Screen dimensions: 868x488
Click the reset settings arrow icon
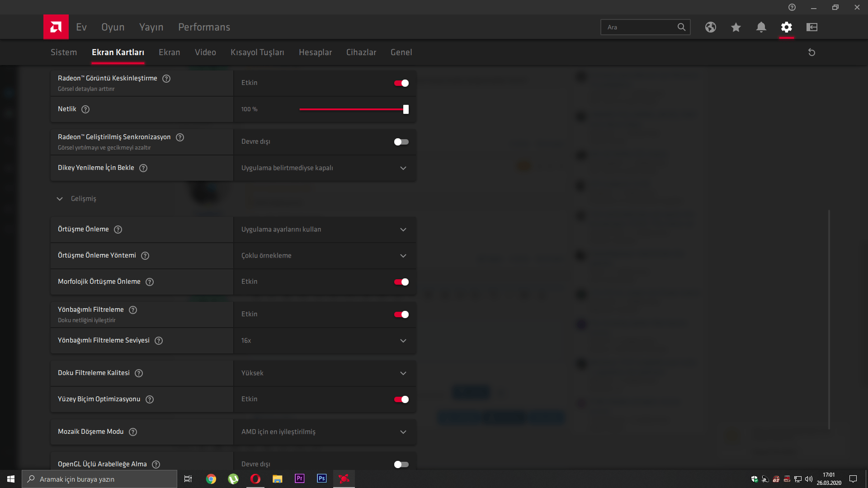tap(811, 52)
